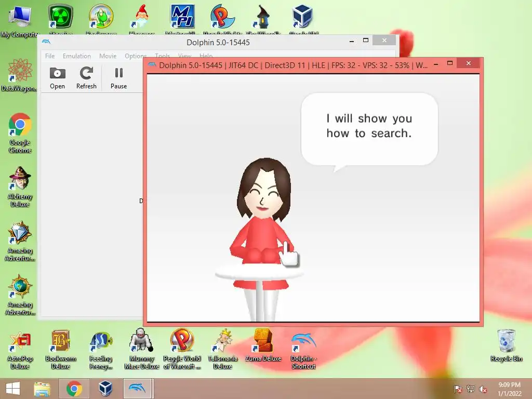Select the Alchemy Deluxe desktop icon
The image size is (532, 399).
point(20,187)
